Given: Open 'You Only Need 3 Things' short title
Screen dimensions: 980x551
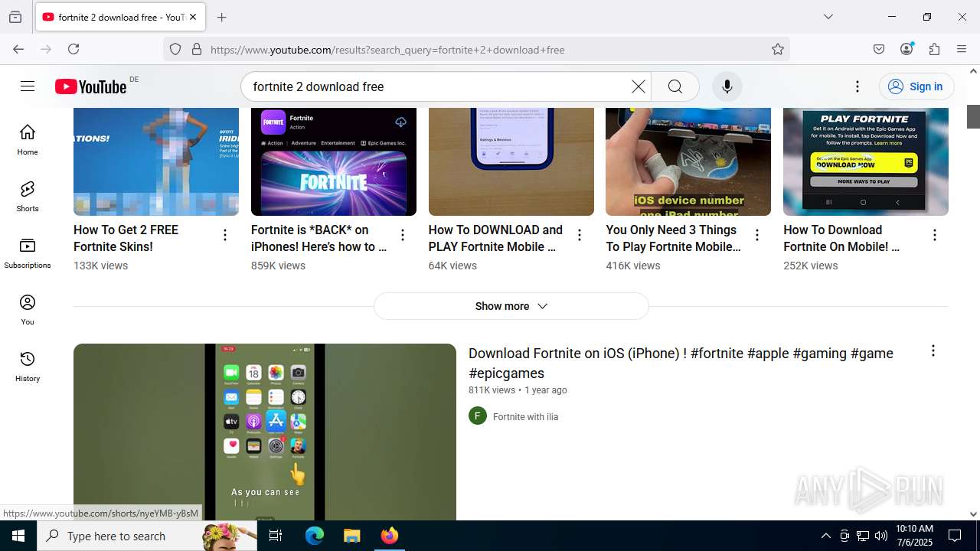Looking at the screenshot, I should click(x=673, y=238).
